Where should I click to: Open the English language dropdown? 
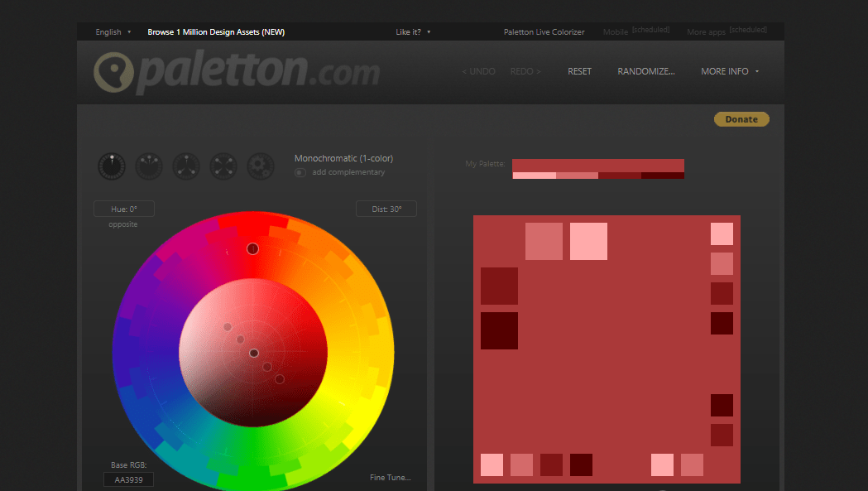tap(113, 32)
